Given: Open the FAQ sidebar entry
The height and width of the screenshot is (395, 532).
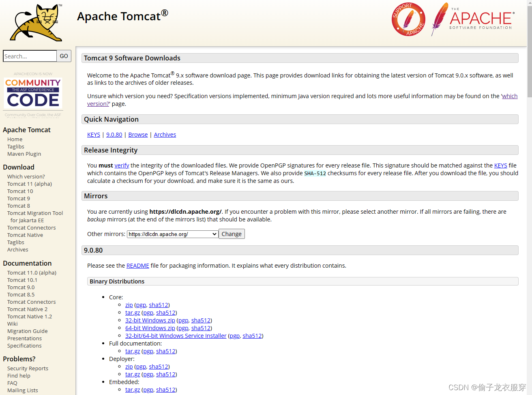Looking at the screenshot, I should 12,383.
